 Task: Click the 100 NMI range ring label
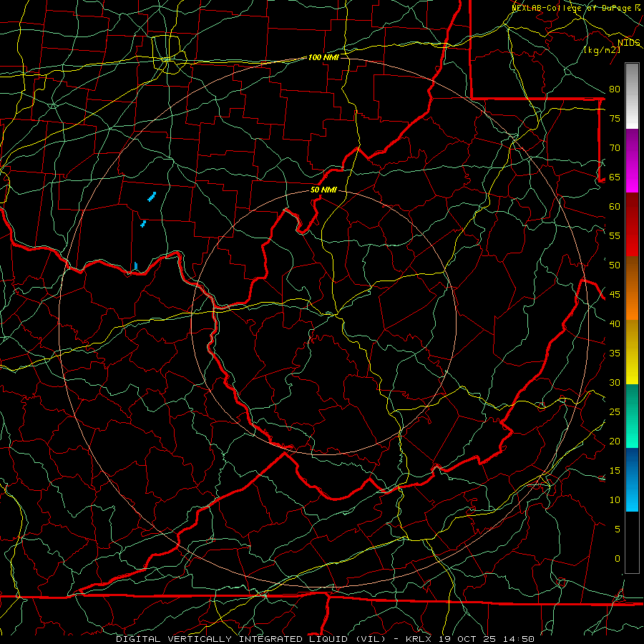[x=323, y=57]
